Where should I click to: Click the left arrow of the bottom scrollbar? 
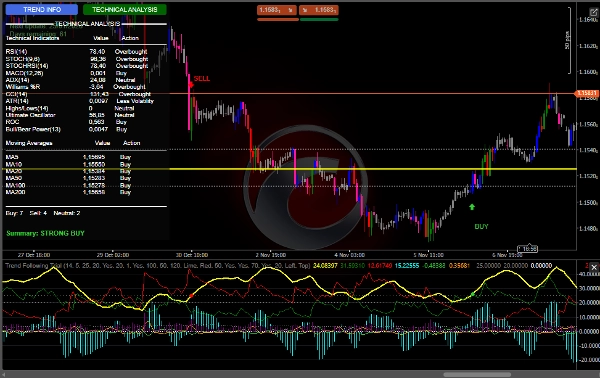pyautogui.click(x=4, y=375)
